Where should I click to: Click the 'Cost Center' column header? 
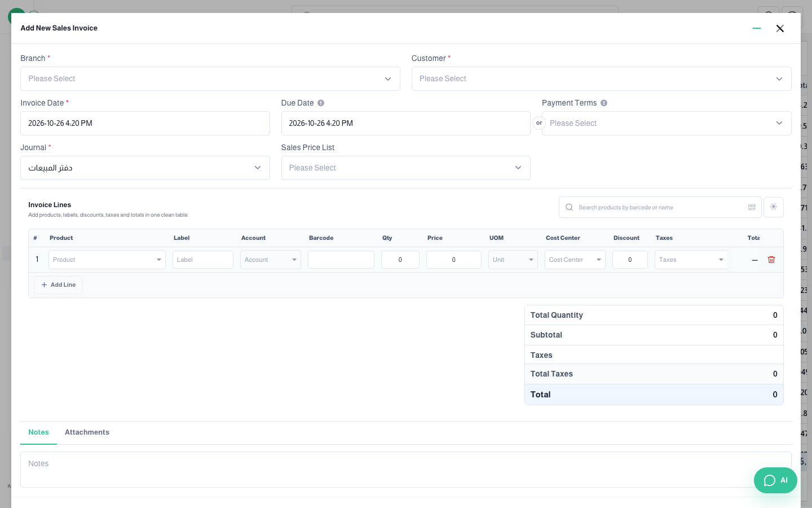563,238
